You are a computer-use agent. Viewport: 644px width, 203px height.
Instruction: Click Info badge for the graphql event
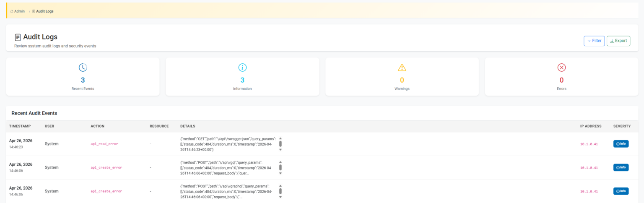pos(621,191)
